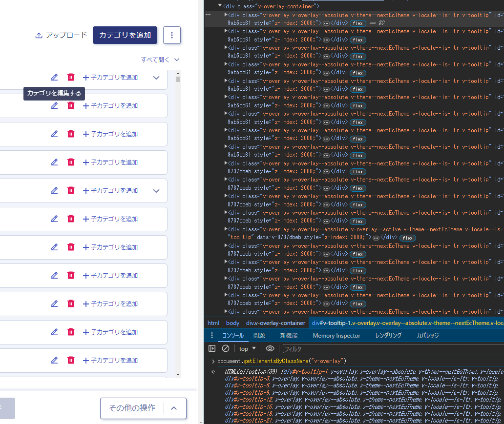504x424 pixels.
Task: Click the document.getElementsByClassName console command line
Action: tap(282, 361)
